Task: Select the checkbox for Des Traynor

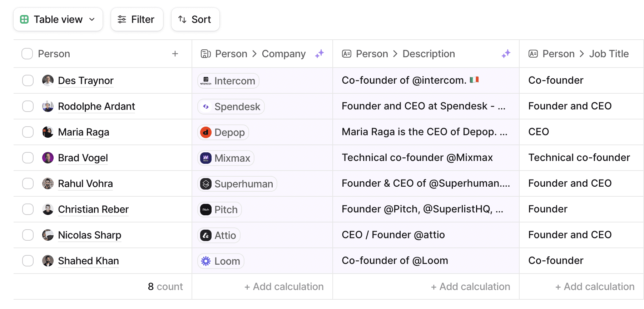Action: pyautogui.click(x=28, y=80)
